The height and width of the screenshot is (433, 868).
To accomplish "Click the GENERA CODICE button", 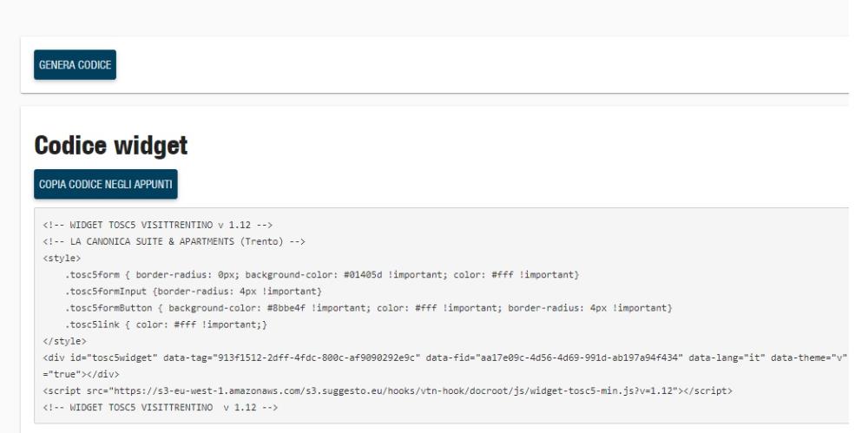I will (75, 65).
